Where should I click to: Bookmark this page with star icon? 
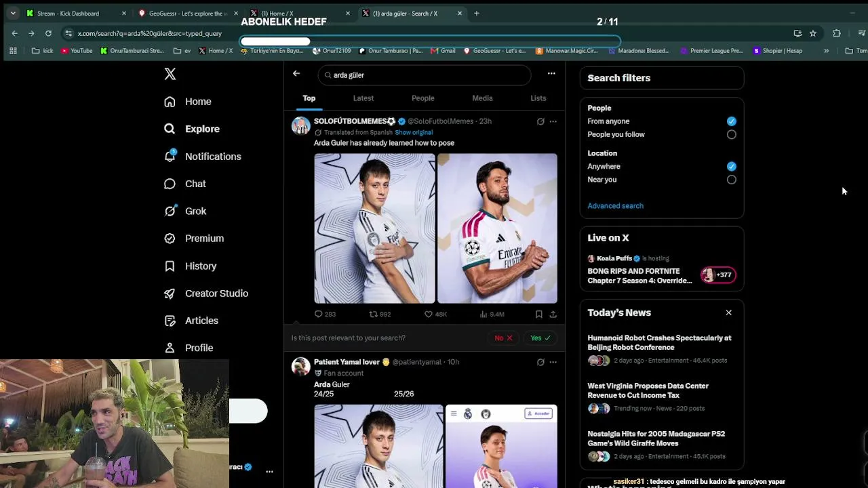813,33
